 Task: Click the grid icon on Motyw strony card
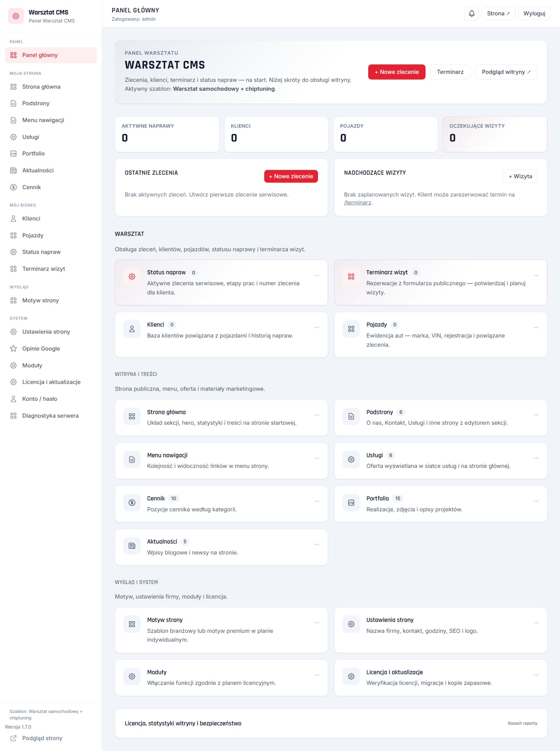coord(132,624)
